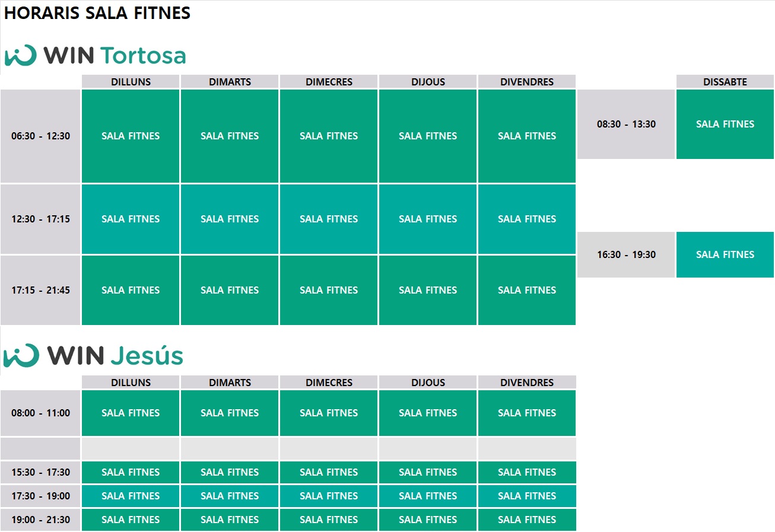The image size is (775, 532).
Task: Click the WIN Tortosa logo icon
Action: (x=21, y=55)
